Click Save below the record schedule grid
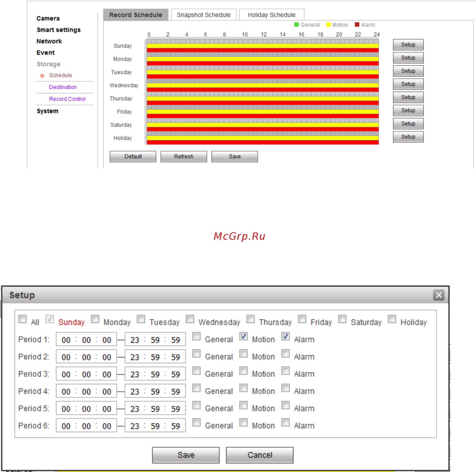 pos(235,157)
